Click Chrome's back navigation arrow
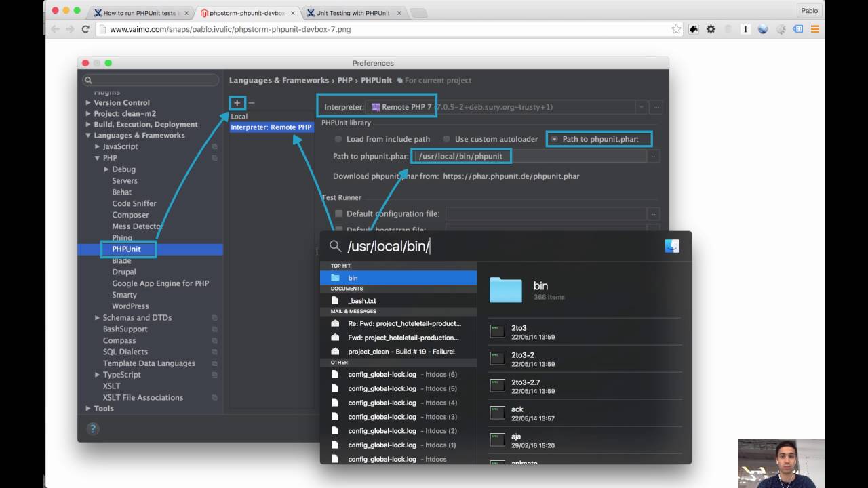 [56, 29]
